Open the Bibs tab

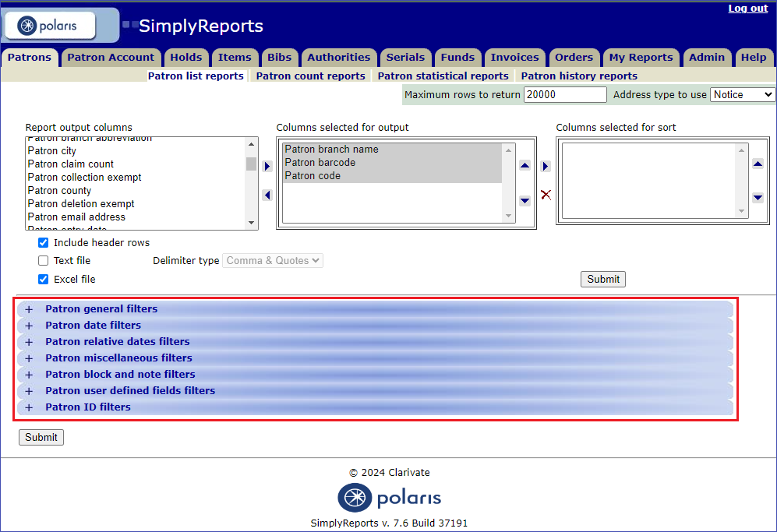tap(280, 58)
